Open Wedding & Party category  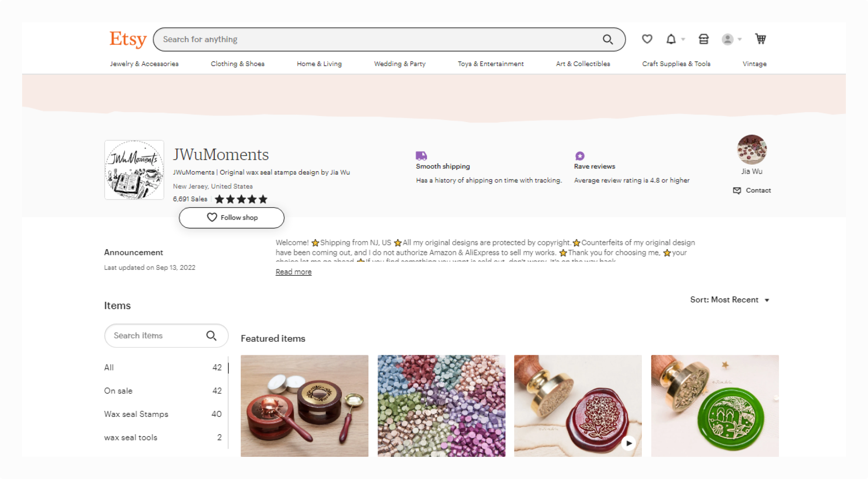point(400,64)
